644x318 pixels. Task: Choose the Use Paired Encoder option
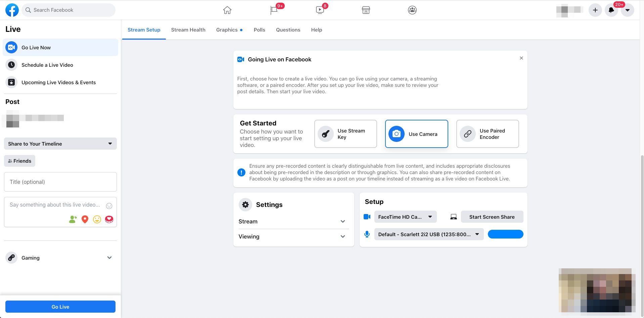[x=488, y=134]
